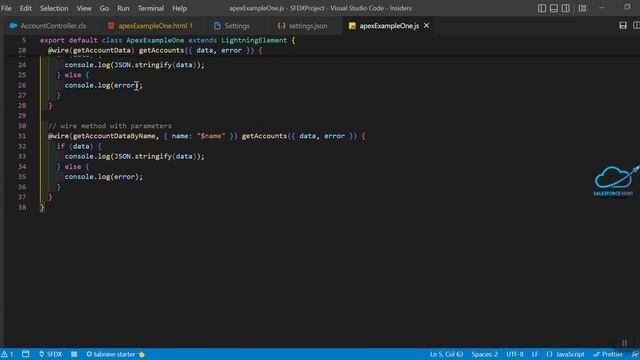Restore down the VS Code window
This screenshot has height=360, width=640.
point(627,7)
